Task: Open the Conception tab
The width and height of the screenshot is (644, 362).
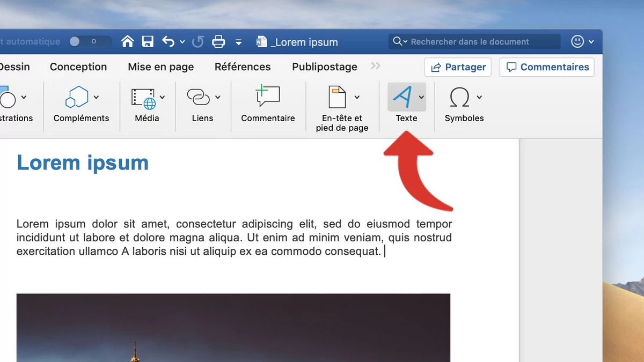Action: (x=78, y=67)
